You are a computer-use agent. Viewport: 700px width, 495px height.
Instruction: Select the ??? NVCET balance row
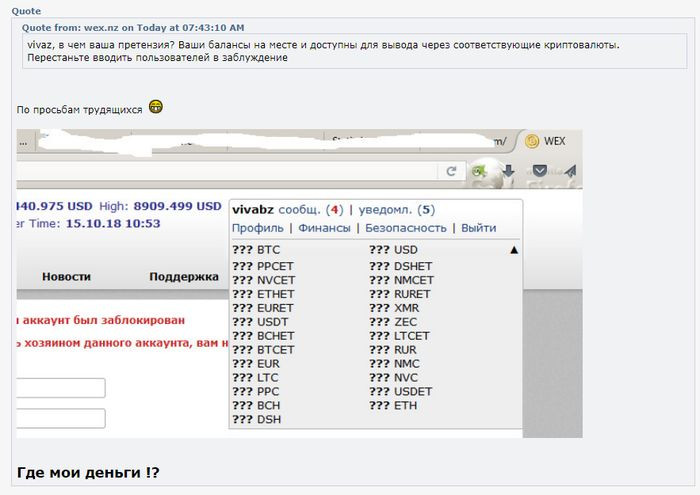264,280
